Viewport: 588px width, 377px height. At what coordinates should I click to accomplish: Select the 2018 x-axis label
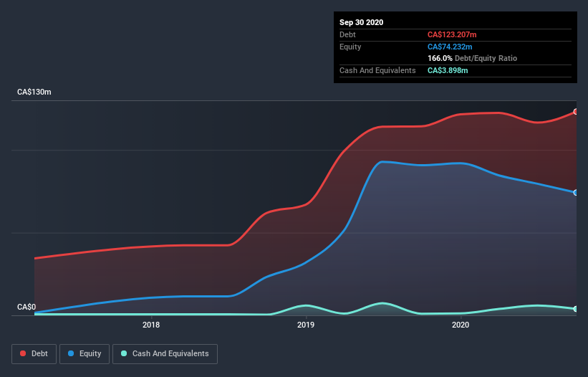(151, 325)
